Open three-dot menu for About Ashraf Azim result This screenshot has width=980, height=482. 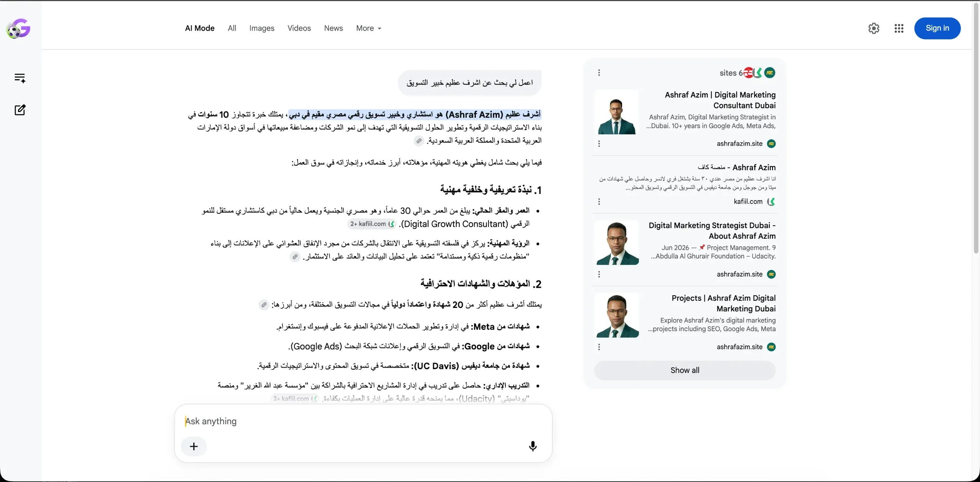[599, 274]
